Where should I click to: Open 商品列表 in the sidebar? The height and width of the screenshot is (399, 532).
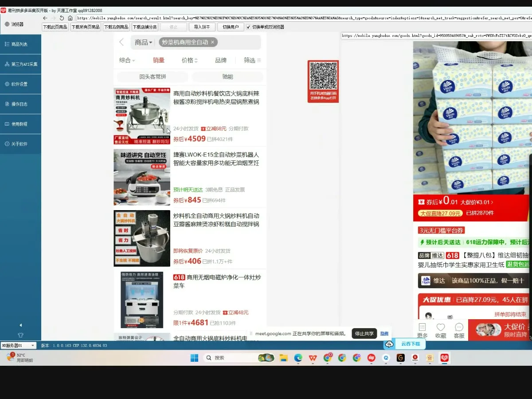click(x=20, y=44)
